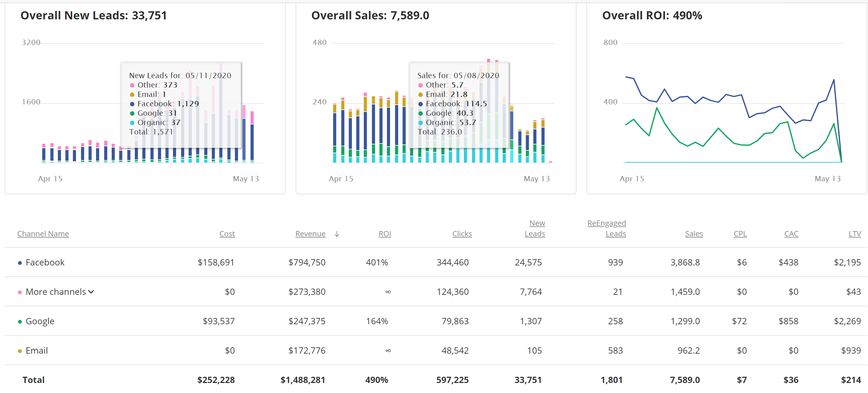Image resolution: width=868 pixels, height=393 pixels.
Task: Sort by CAC column header
Action: click(791, 234)
